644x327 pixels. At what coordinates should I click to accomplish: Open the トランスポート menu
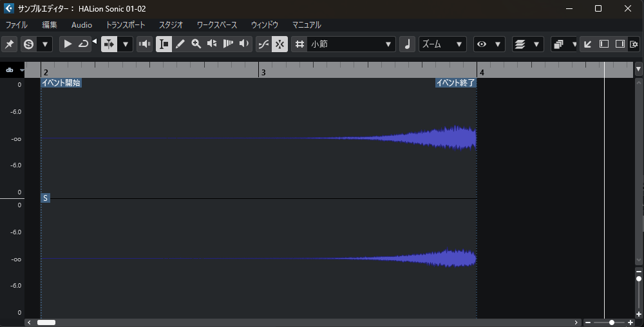pos(126,24)
